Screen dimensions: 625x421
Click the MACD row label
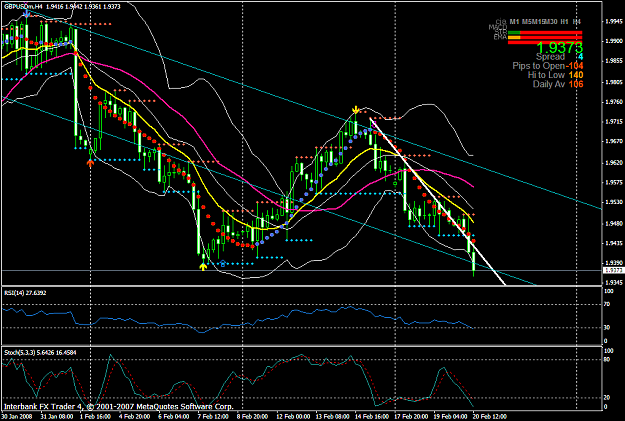[x=498, y=27]
